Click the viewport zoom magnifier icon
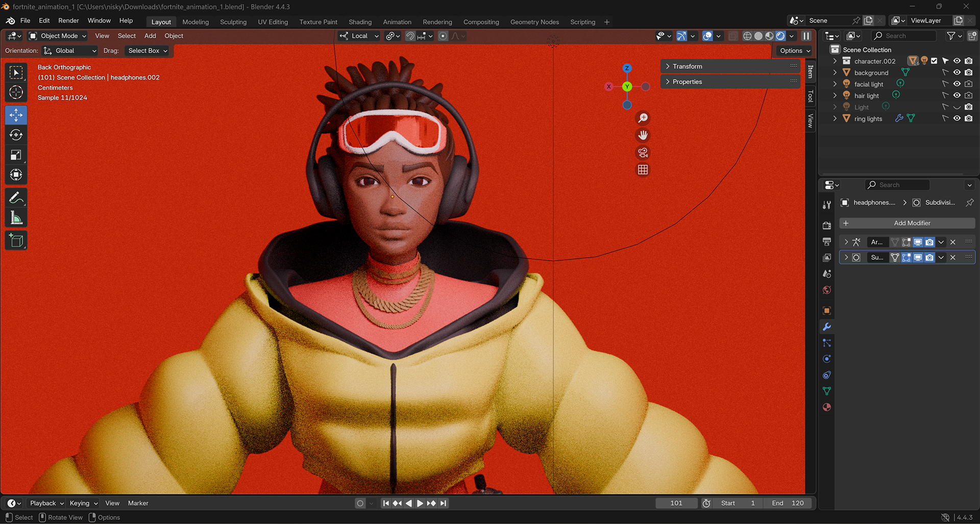The image size is (980, 524). (643, 118)
